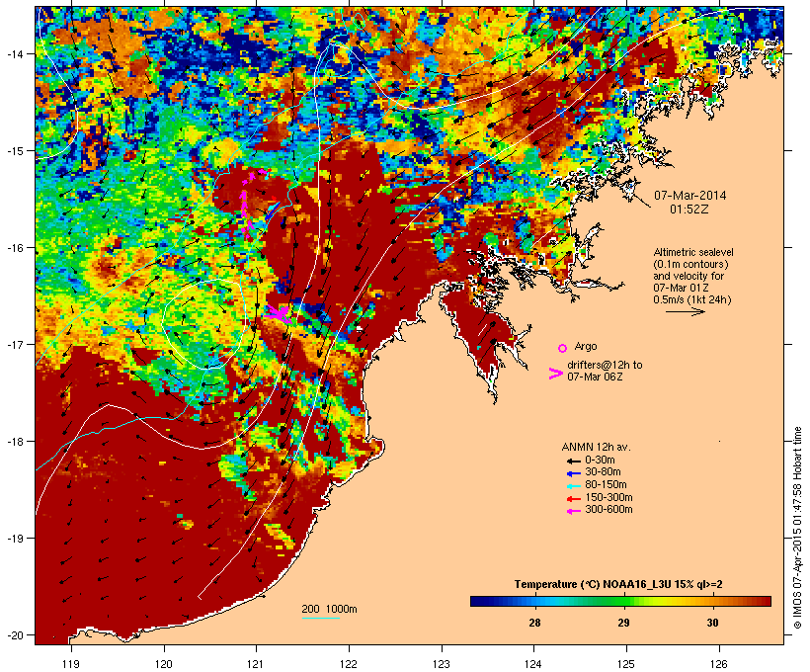Click the longitude 123 axis label
810x672 pixels.
point(442,664)
